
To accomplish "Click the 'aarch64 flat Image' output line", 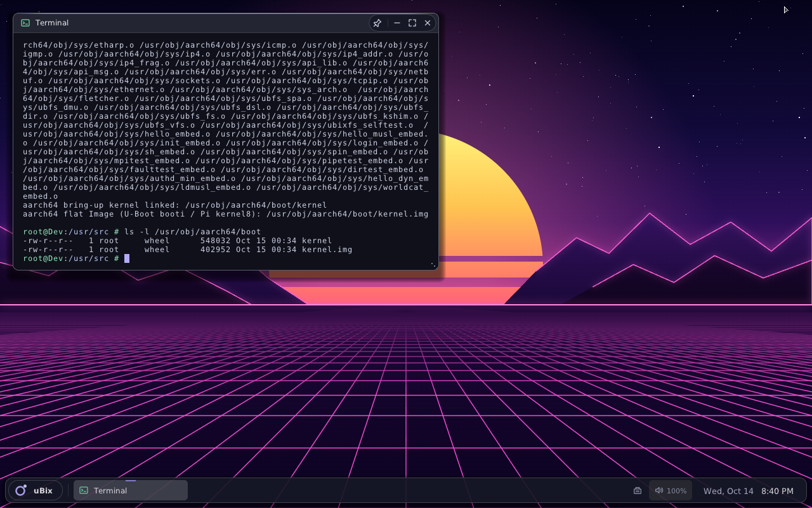I will 226,214.
